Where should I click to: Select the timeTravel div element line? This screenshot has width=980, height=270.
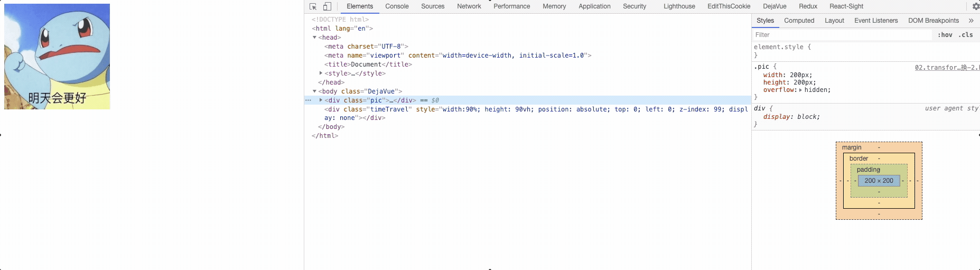click(x=475, y=109)
